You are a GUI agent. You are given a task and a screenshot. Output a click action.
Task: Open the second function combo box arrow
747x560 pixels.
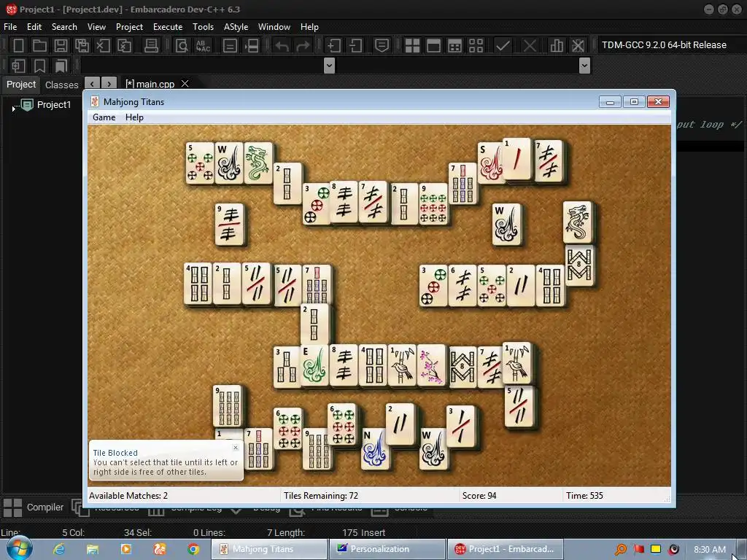pyautogui.click(x=584, y=65)
